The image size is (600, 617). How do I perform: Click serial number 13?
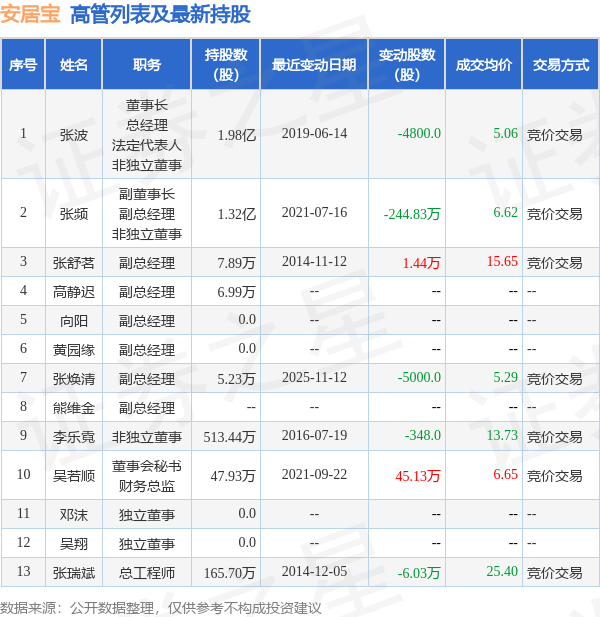click(x=23, y=571)
